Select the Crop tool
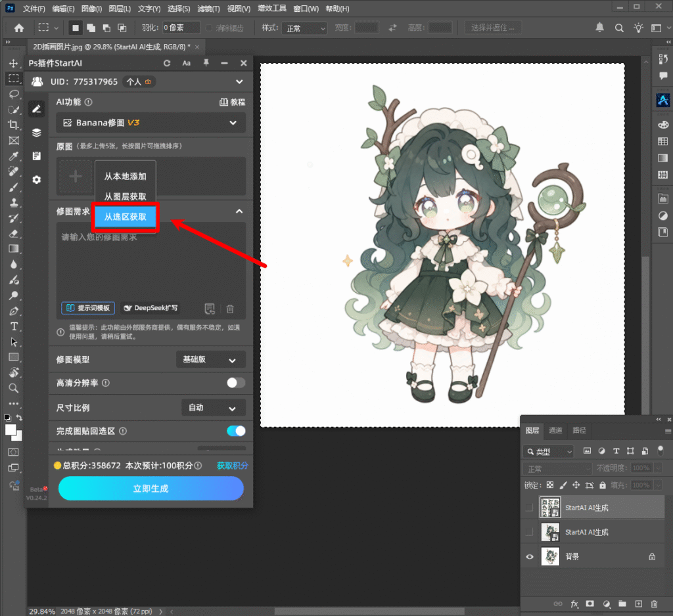Image resolution: width=673 pixels, height=616 pixels. [14, 125]
